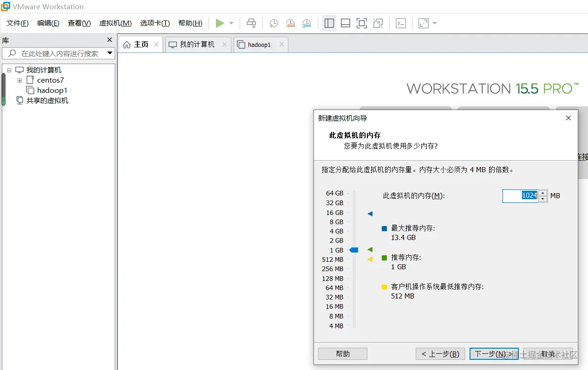Image resolution: width=588 pixels, height=370 pixels.
Task: Select 共享的虚拟机 in the library
Action: [x=47, y=100]
